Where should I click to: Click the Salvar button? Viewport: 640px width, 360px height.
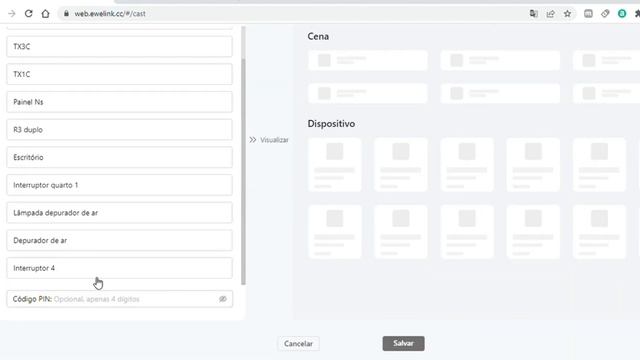click(x=403, y=343)
